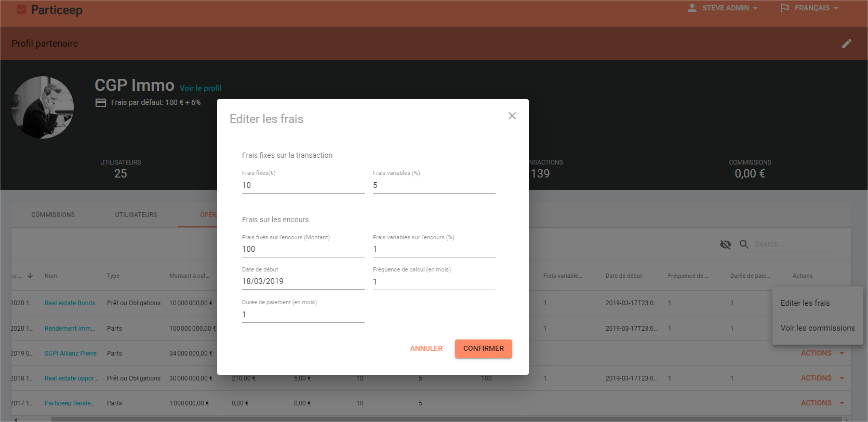Click the pencil edit profile icon
Screen dimensions: 868x422
[847, 44]
